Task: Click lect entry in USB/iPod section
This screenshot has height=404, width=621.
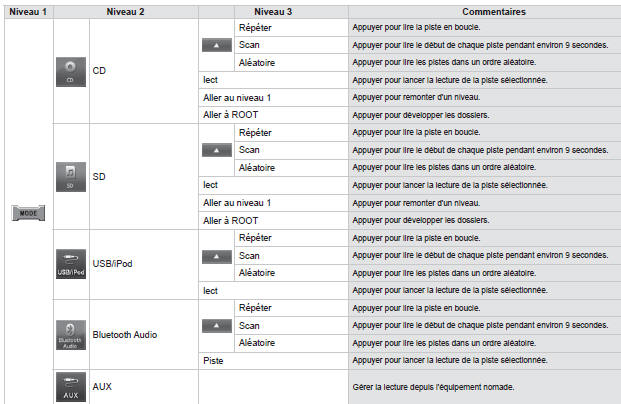Action: tap(210, 291)
